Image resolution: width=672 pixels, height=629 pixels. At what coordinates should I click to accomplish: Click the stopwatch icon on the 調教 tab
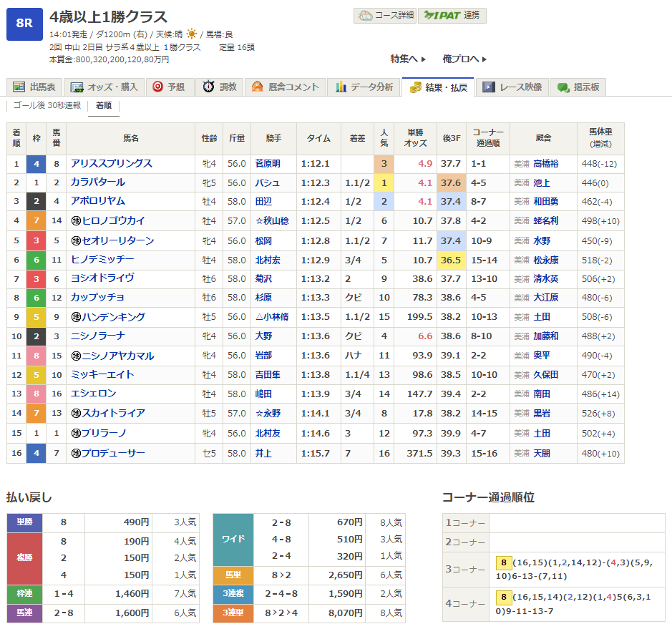pos(208,87)
